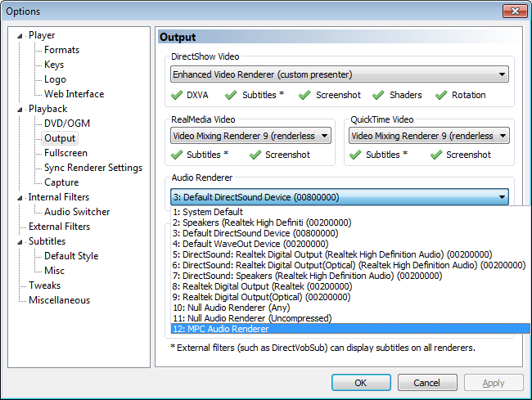
Task: Choose 6: DirectSound Realtek Digital Output(Optical)
Action: point(350,265)
